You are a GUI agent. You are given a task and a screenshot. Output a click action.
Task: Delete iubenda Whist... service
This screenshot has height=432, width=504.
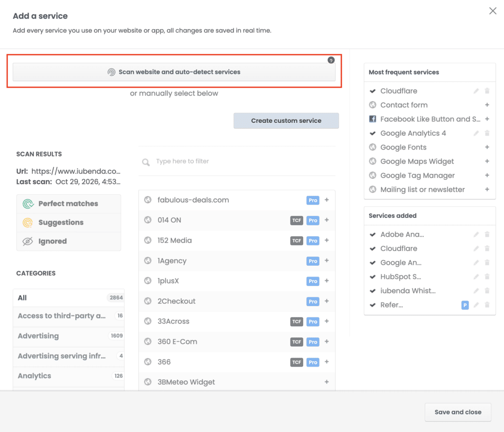[x=487, y=291]
